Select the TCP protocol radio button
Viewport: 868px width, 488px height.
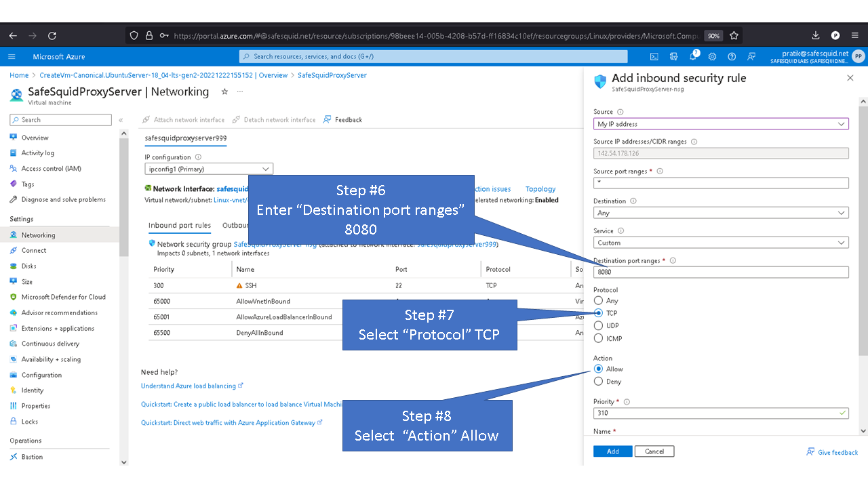click(x=598, y=313)
